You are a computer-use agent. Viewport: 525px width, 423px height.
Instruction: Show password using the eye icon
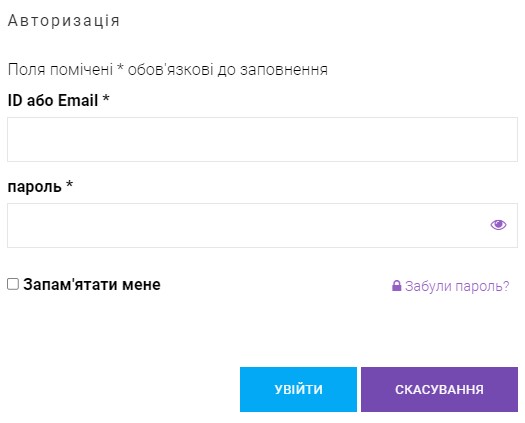[498, 225]
